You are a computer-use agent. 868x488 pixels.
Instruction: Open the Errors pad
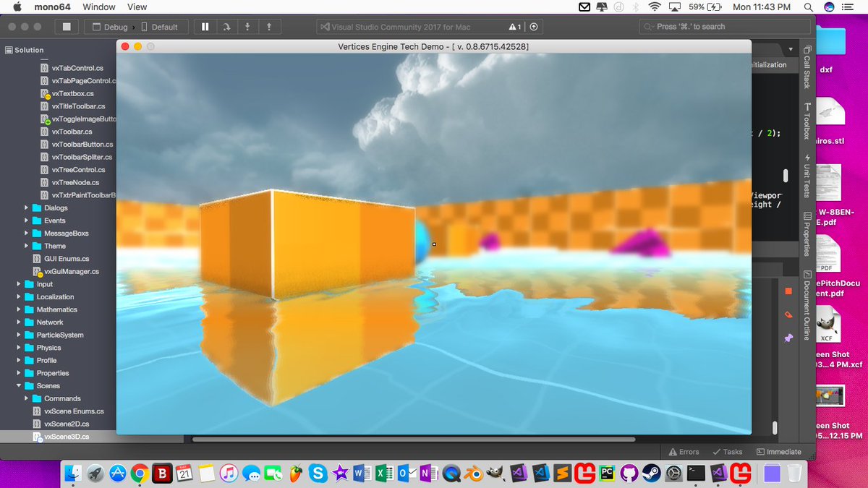684,452
